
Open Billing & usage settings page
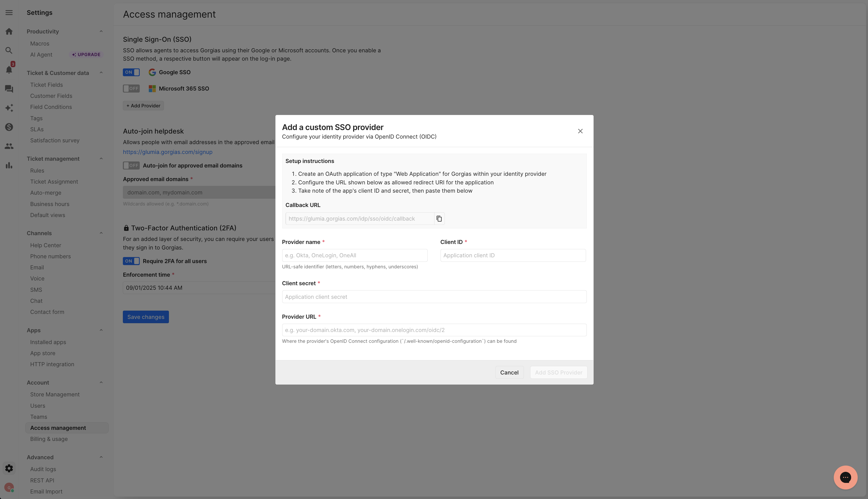point(49,439)
